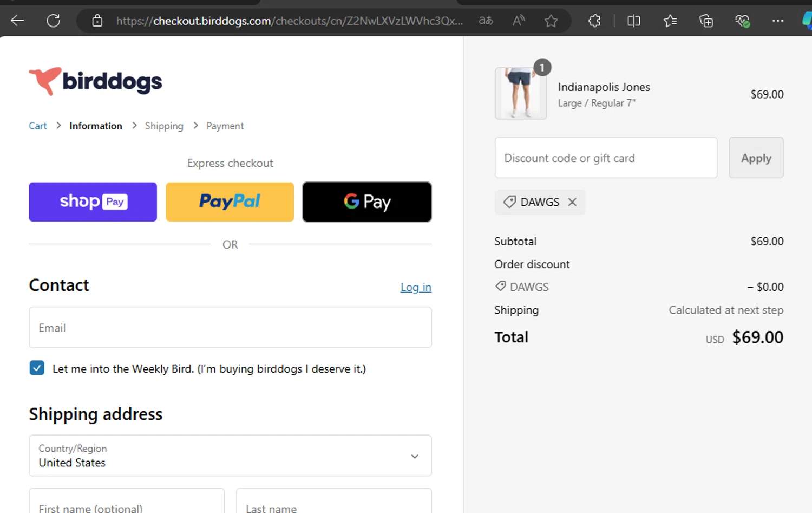Reload the page with the refresh icon

click(53, 21)
